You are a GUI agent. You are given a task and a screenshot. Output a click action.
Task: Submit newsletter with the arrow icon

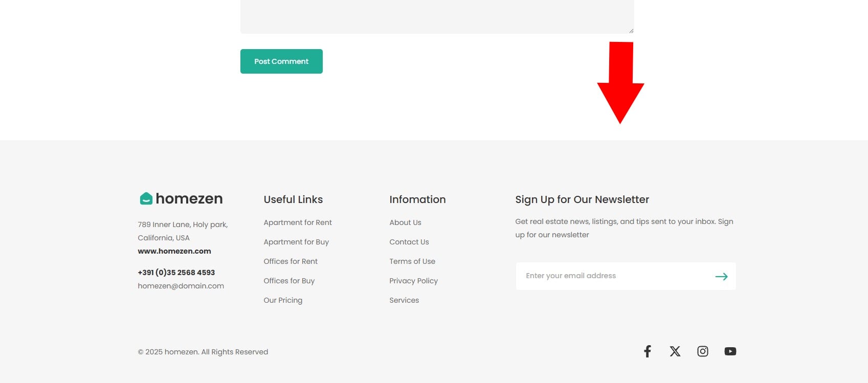(x=721, y=277)
